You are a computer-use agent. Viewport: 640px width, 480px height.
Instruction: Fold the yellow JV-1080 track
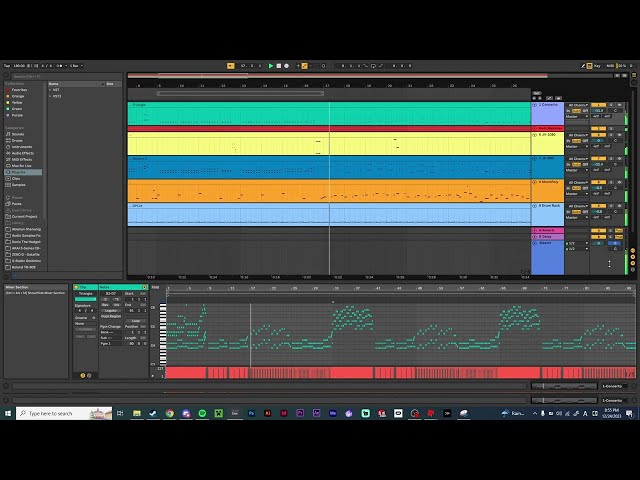pos(535,135)
